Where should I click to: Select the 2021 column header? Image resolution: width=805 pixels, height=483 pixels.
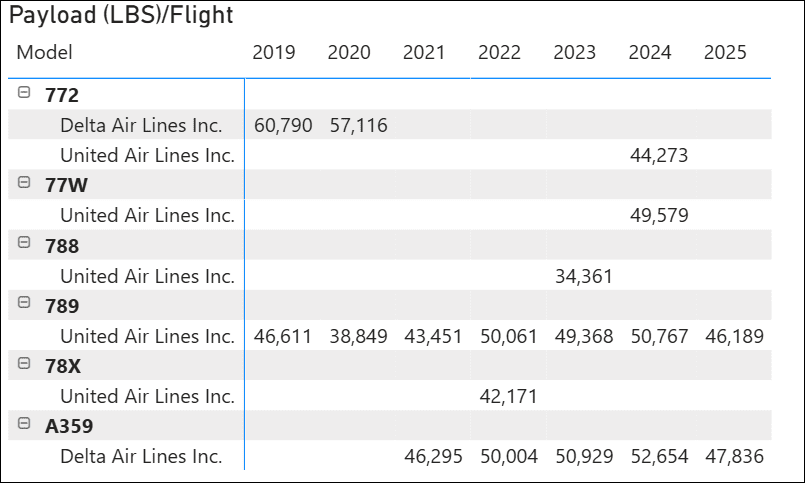424,53
